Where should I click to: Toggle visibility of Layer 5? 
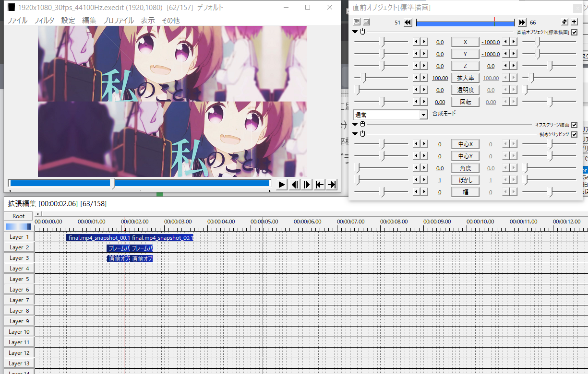[19, 279]
